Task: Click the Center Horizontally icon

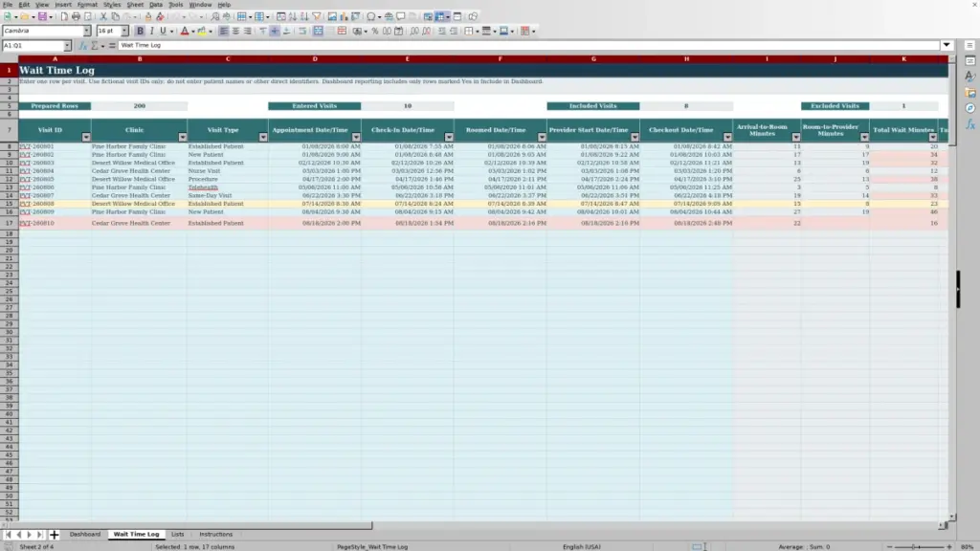Action: (235, 31)
